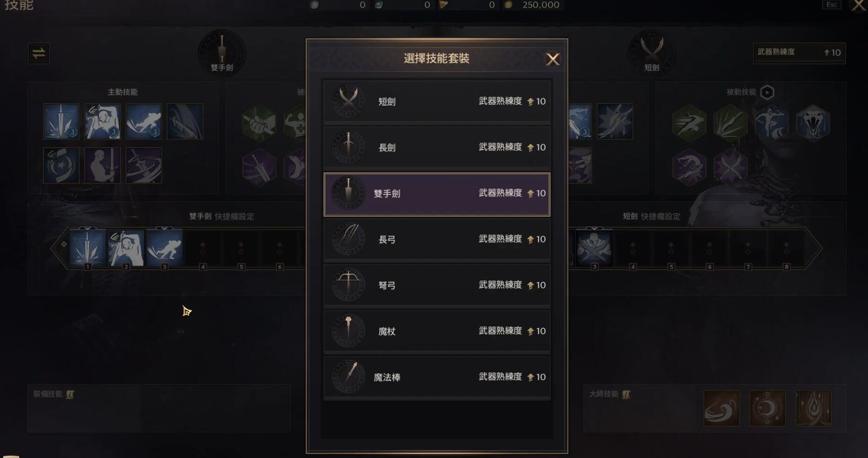
Task: Select the sword-strike active skill icon
Action: tap(61, 121)
